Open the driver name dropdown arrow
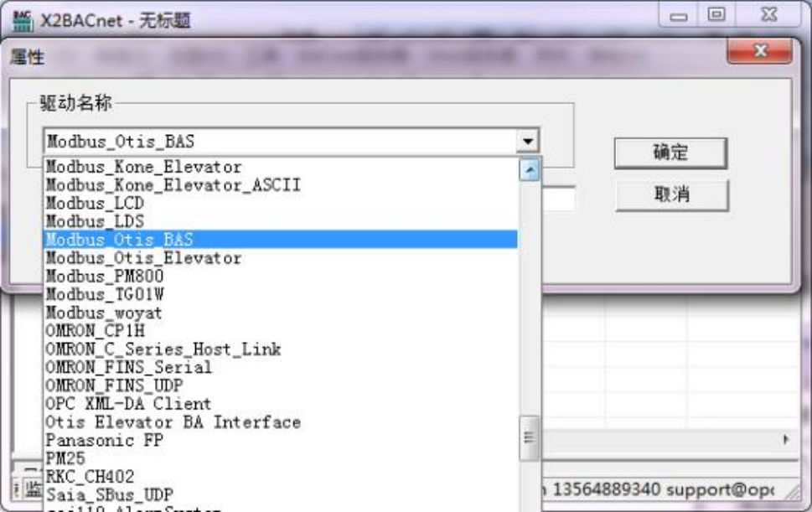This screenshot has width=812, height=512. (x=528, y=141)
